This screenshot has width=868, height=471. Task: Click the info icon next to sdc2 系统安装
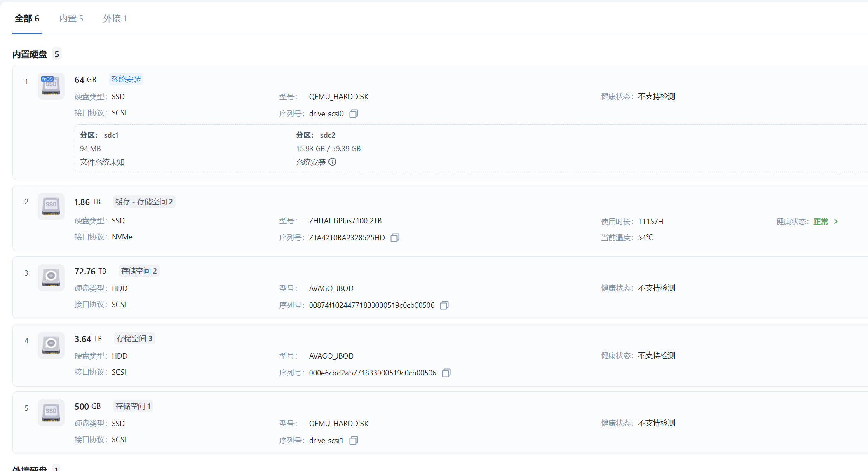click(333, 162)
